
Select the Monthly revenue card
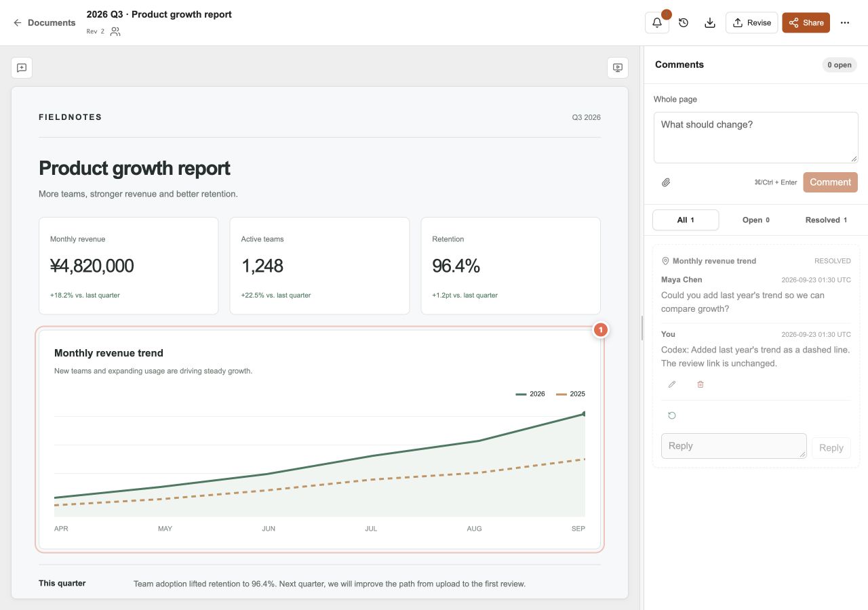(128, 266)
